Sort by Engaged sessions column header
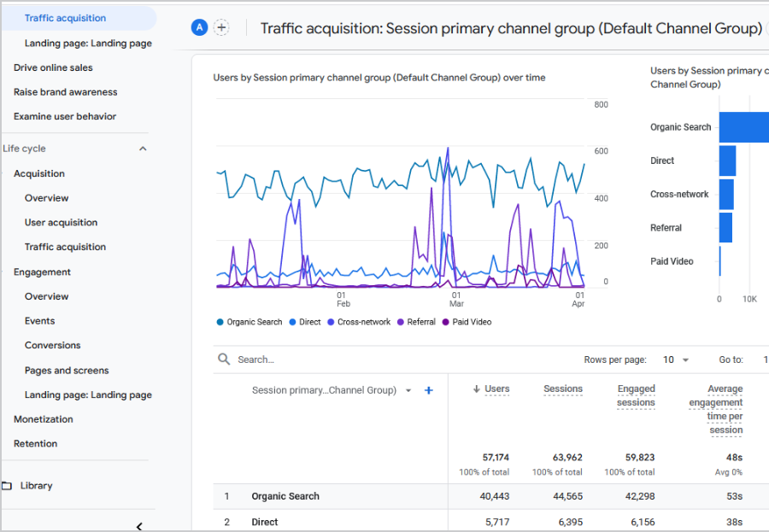 point(636,395)
